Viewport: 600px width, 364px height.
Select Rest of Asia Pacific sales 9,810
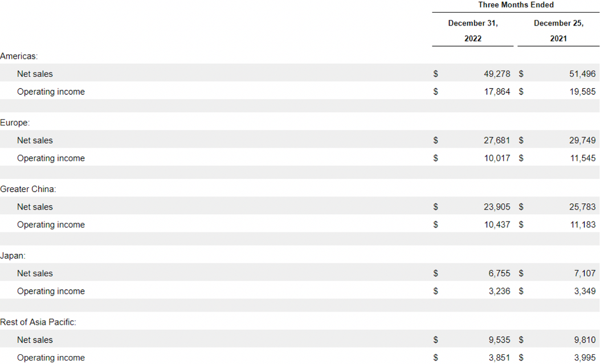[x=585, y=341]
